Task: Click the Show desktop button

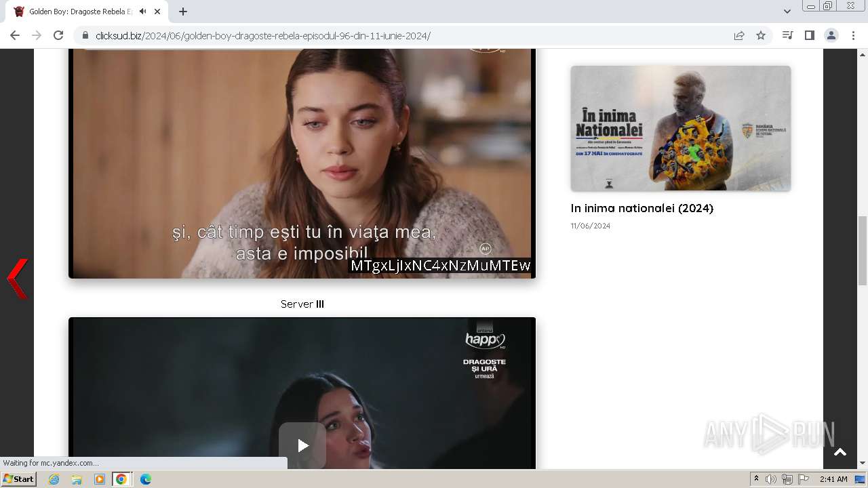Action: [x=861, y=479]
